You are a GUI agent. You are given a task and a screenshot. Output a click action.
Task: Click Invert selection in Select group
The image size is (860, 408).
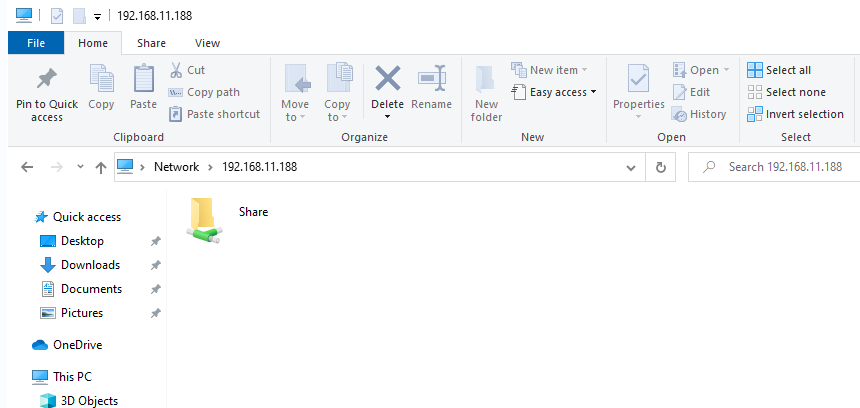[x=795, y=114]
